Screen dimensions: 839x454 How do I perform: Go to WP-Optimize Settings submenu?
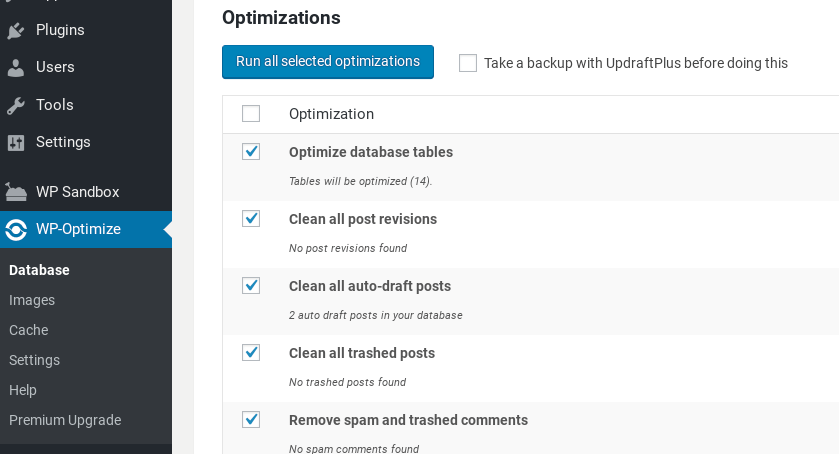[x=34, y=360]
